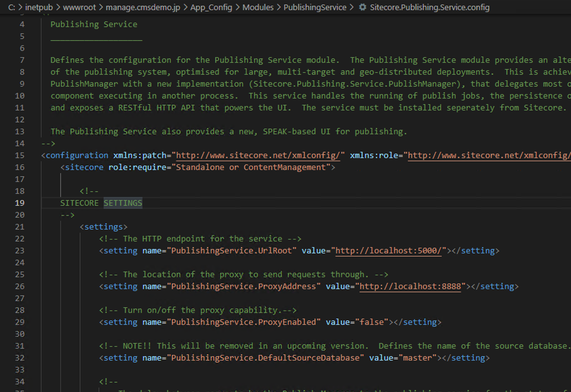571x392 pixels.
Task: Click 'SPEAK-based UI' text on line 13
Action: click(x=296, y=131)
